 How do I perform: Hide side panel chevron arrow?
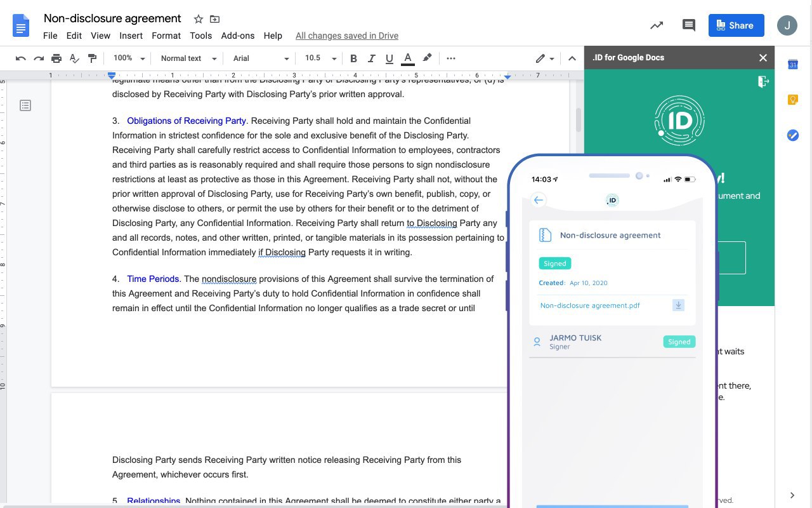792,495
